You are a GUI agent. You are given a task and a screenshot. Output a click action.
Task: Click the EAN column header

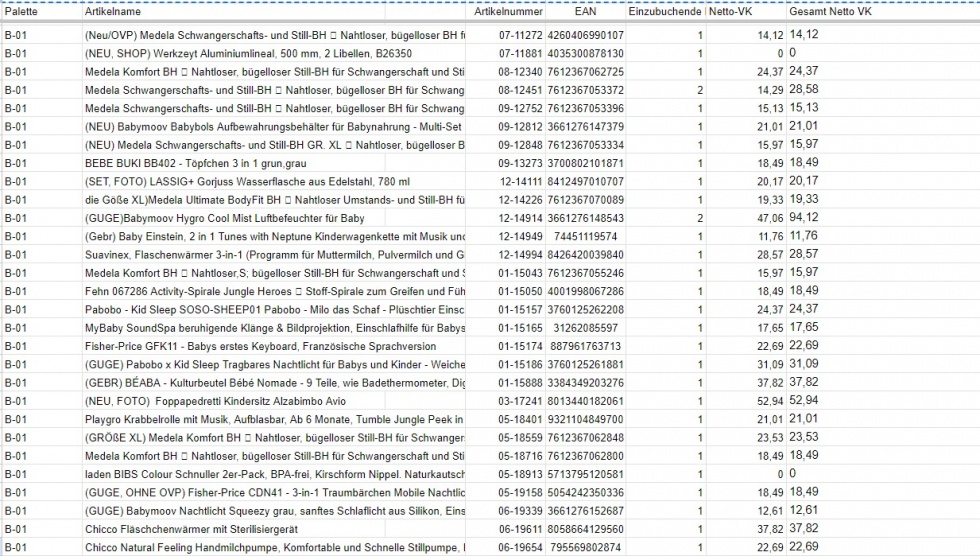(x=585, y=11)
